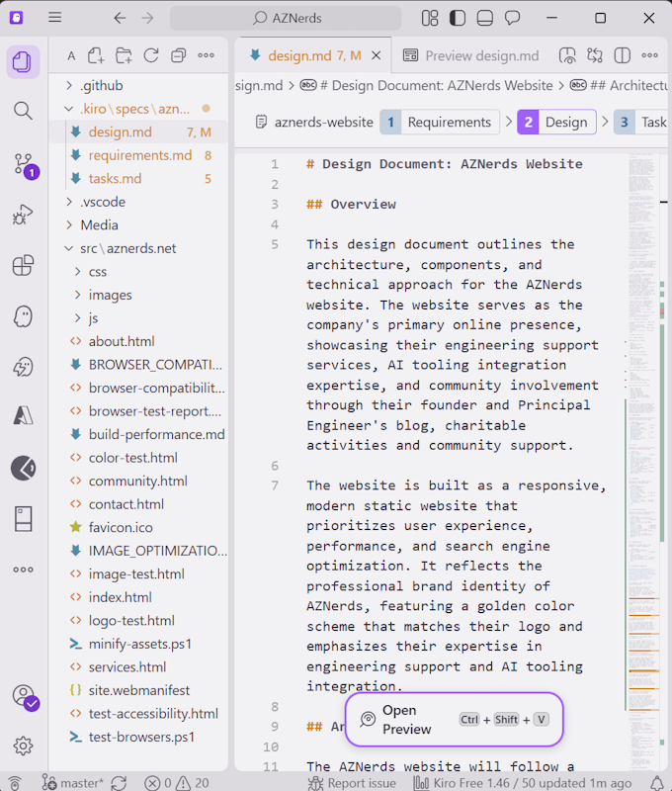The height and width of the screenshot is (791, 672).
Task: Refresh the explorer file tree
Action: tap(151, 55)
